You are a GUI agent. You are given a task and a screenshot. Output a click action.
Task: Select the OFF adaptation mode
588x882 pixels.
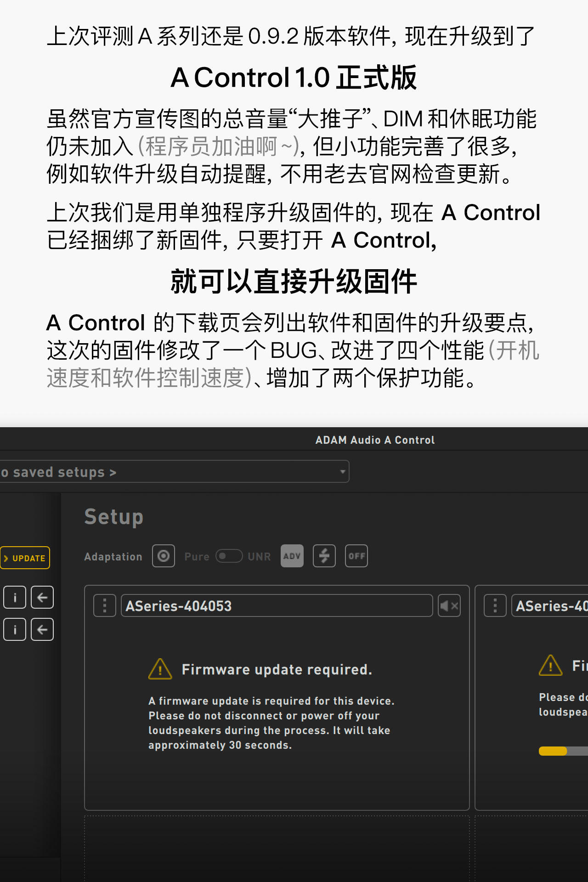pos(356,556)
